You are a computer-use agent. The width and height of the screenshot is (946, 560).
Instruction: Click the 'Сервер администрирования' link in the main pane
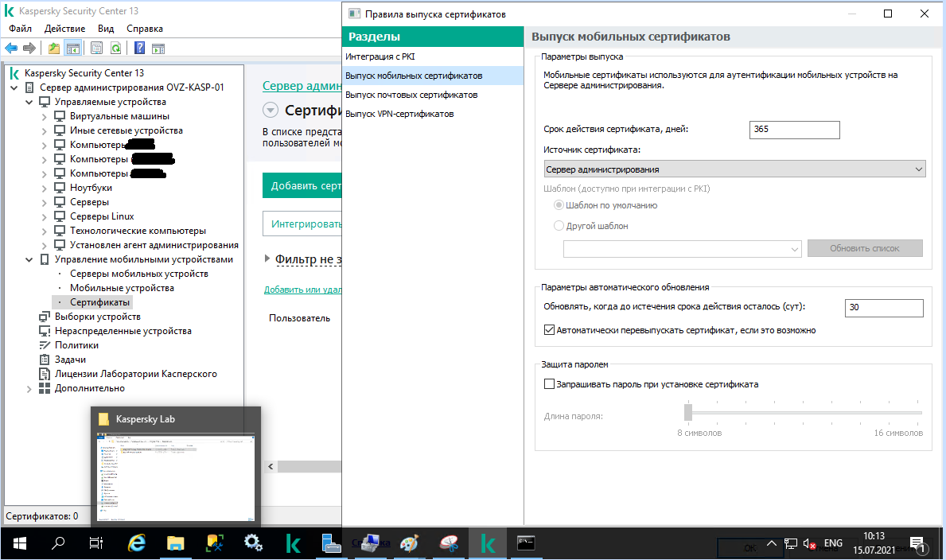[302, 86]
